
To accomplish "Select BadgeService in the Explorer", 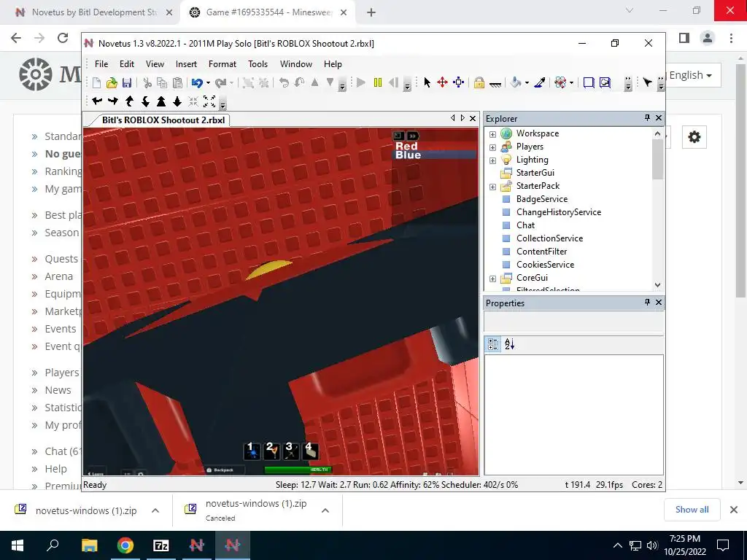I will click(542, 199).
